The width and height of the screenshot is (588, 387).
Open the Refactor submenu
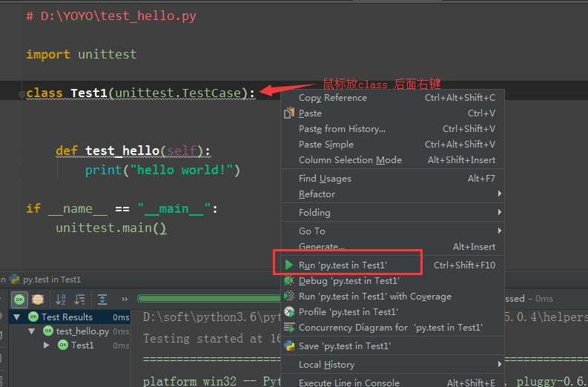pyautogui.click(x=393, y=194)
